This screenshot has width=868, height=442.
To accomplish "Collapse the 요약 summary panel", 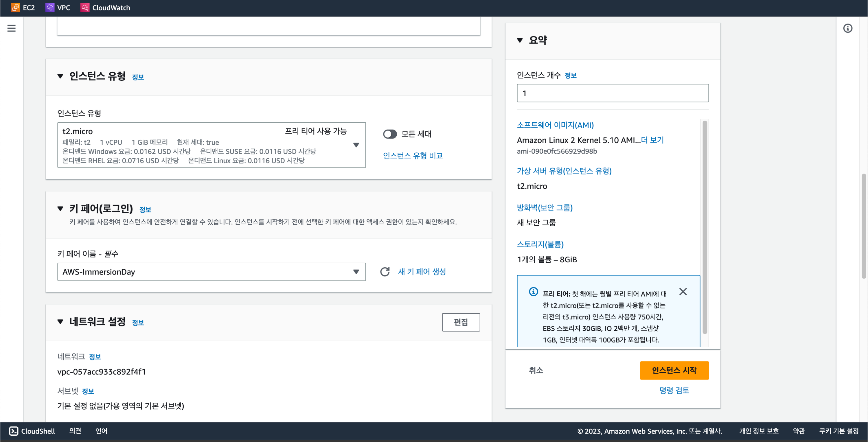I will (520, 40).
